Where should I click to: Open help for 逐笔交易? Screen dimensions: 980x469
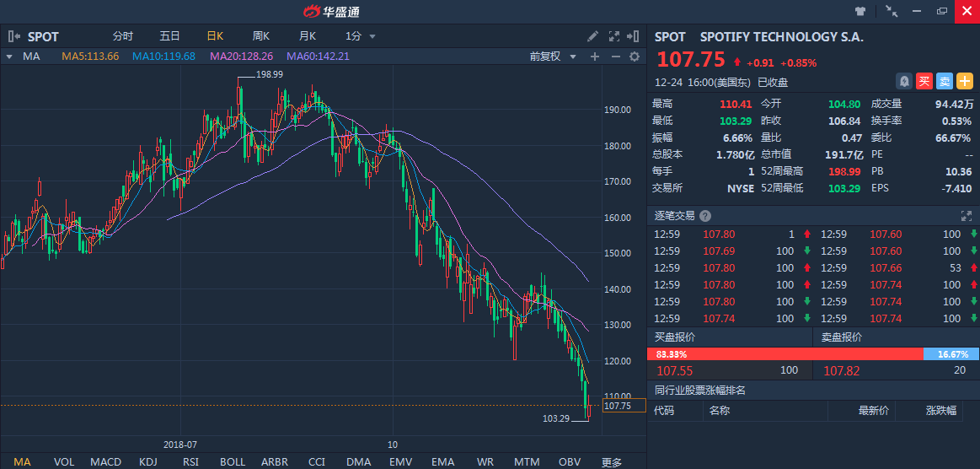705,216
